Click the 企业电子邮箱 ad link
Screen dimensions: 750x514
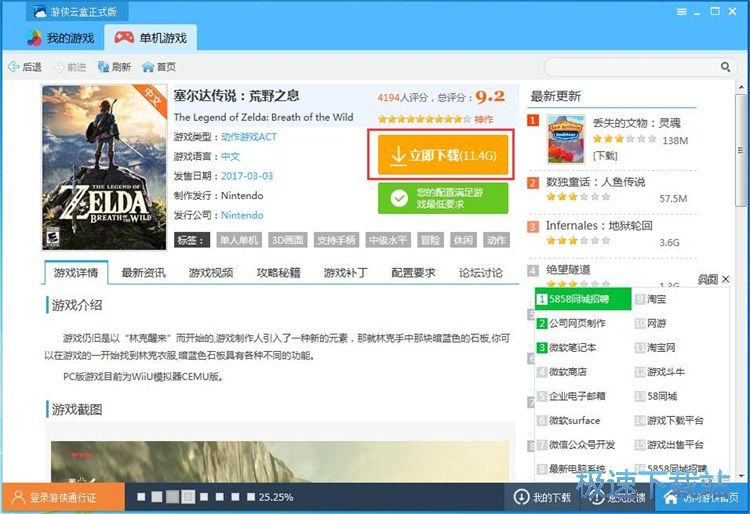[577, 396]
